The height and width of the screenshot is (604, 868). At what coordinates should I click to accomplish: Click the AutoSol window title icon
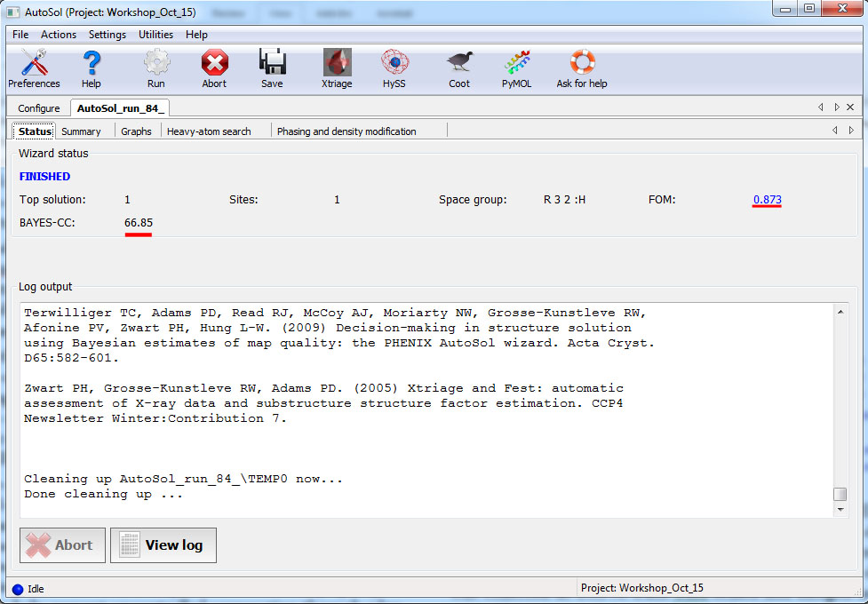[12, 12]
